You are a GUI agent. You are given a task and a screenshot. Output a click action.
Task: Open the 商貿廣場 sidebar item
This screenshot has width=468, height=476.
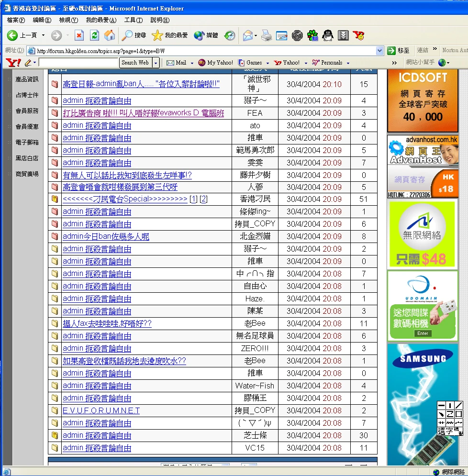click(27, 174)
